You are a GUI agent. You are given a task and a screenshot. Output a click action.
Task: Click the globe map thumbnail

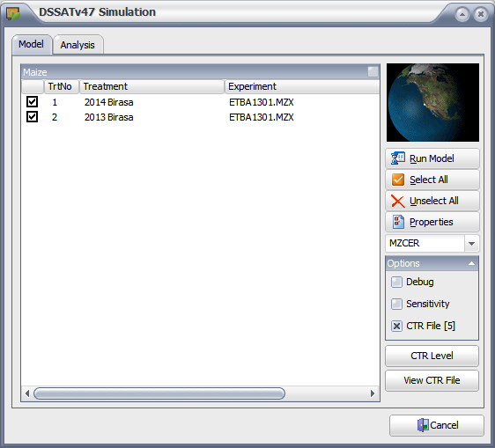[432, 102]
